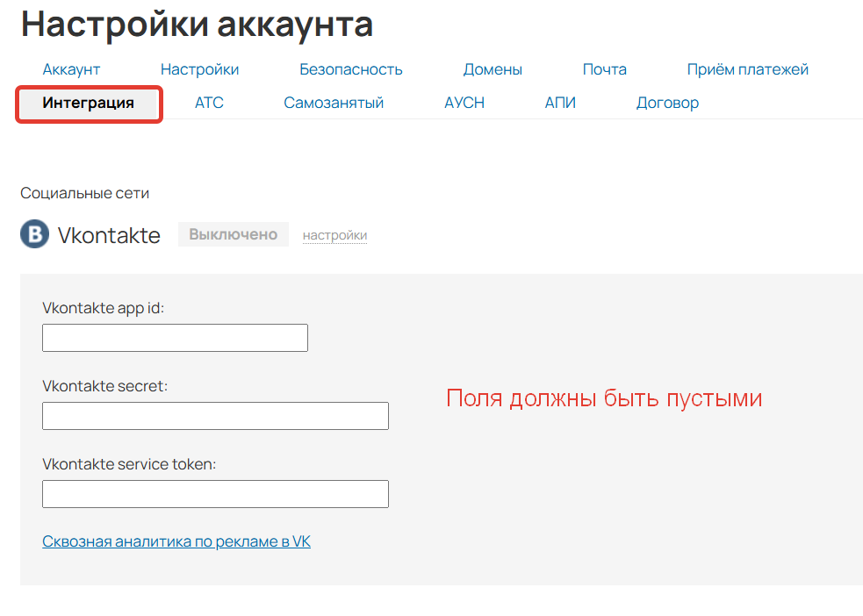The height and width of the screenshot is (616, 863).
Task: Switch to the Аккаунт tab
Action: [x=71, y=68]
